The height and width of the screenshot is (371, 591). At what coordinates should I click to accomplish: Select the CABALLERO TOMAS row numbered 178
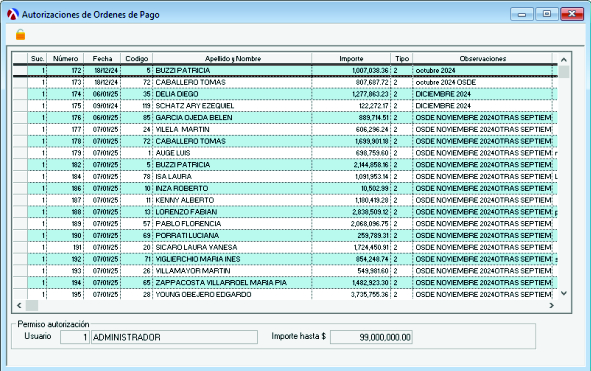pyautogui.click(x=285, y=141)
